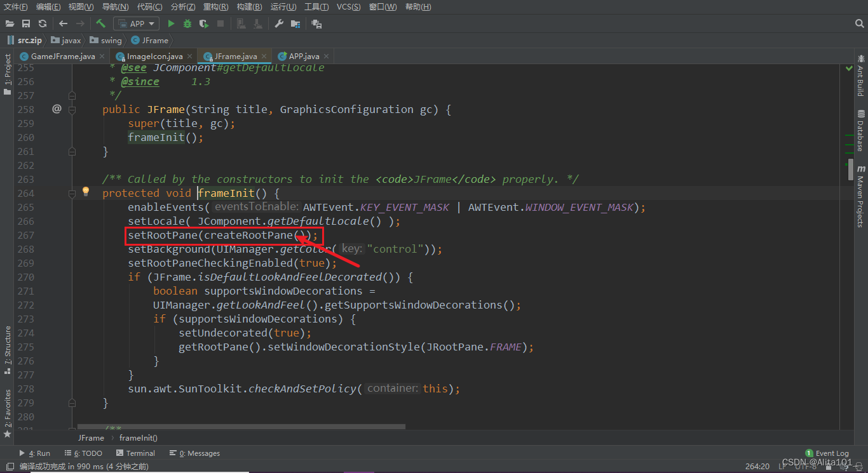868x473 pixels.
Task: Open the 文件(F) menu
Action: point(16,6)
